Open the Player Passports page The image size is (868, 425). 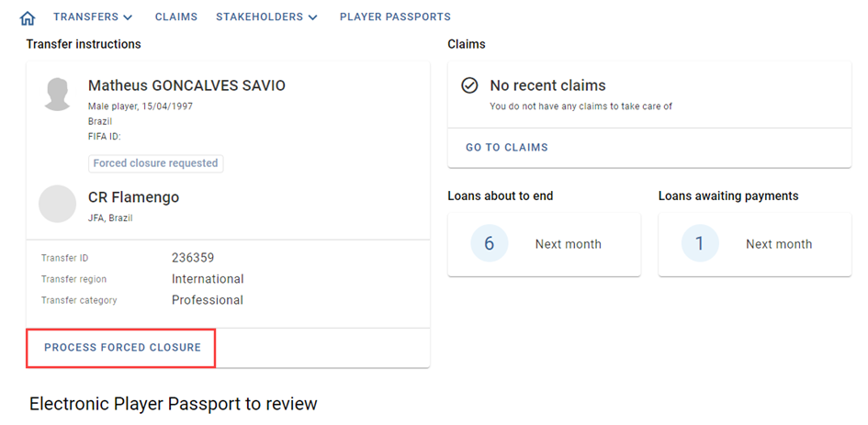(x=395, y=17)
